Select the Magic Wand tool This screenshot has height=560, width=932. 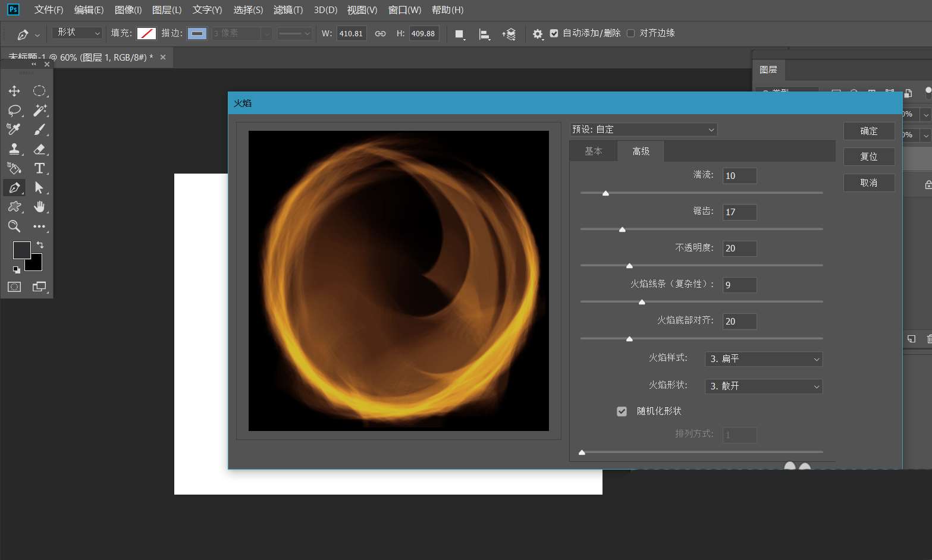pyautogui.click(x=40, y=110)
